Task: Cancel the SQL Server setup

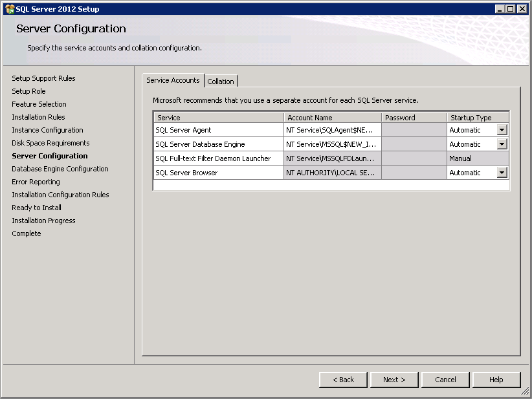Action: [445, 380]
